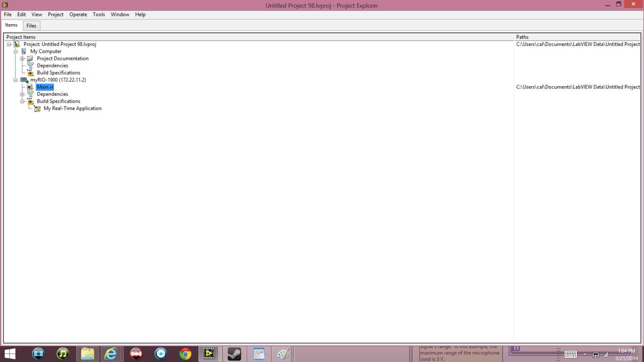Select Dependencies label under myRIO-1900
Screen dimensions: 644x362
pos(52,94)
